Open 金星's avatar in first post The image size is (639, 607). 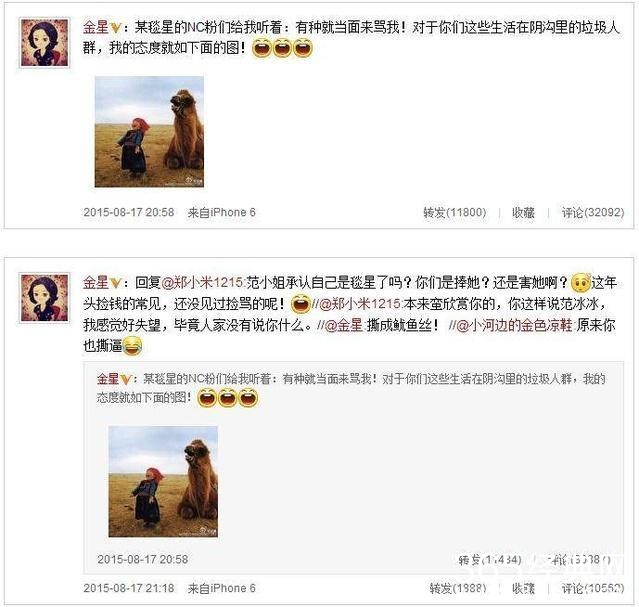tap(45, 43)
